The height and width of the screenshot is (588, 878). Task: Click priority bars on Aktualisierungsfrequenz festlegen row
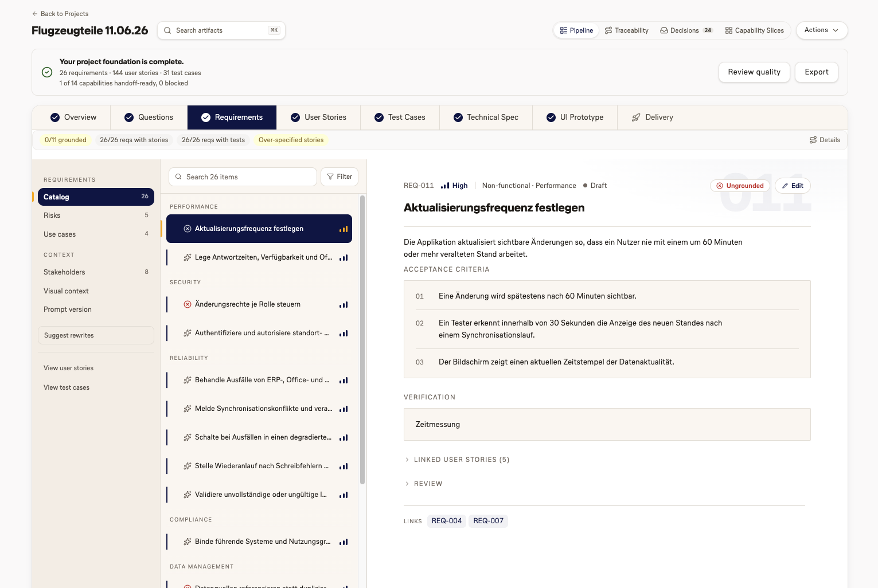click(344, 229)
